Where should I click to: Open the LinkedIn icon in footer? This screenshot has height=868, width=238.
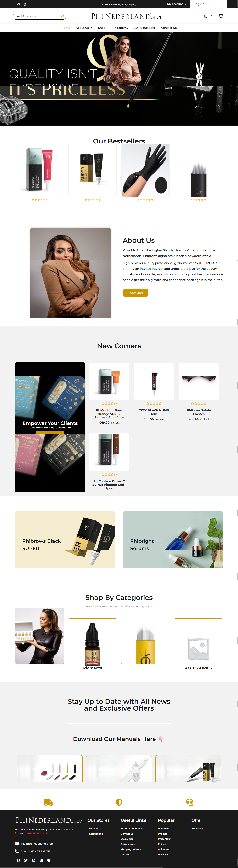point(41,860)
